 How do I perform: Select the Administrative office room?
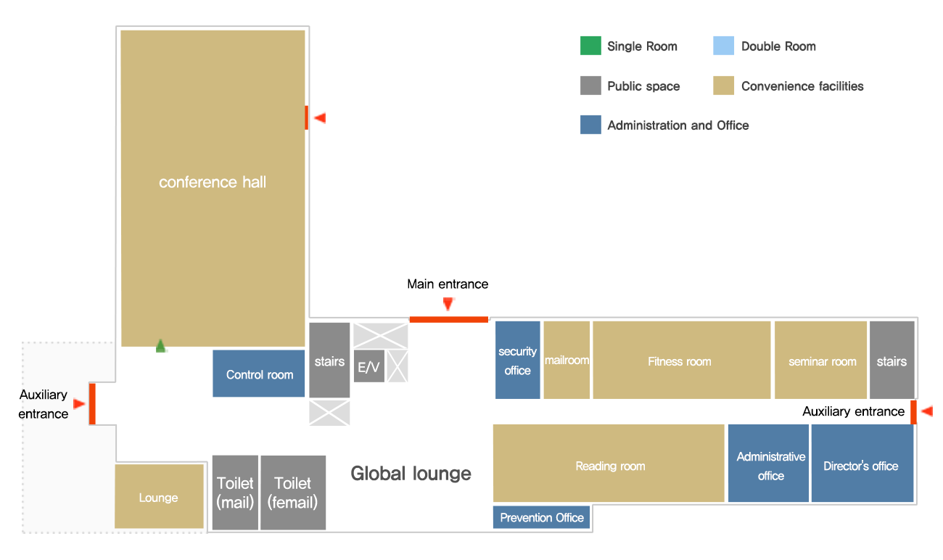click(x=768, y=463)
